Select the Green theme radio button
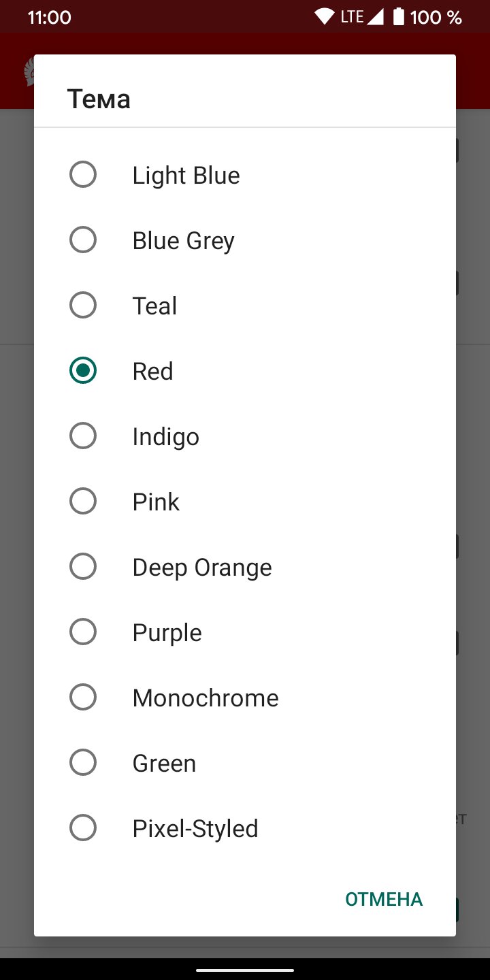This screenshot has width=490, height=980. coord(83,763)
